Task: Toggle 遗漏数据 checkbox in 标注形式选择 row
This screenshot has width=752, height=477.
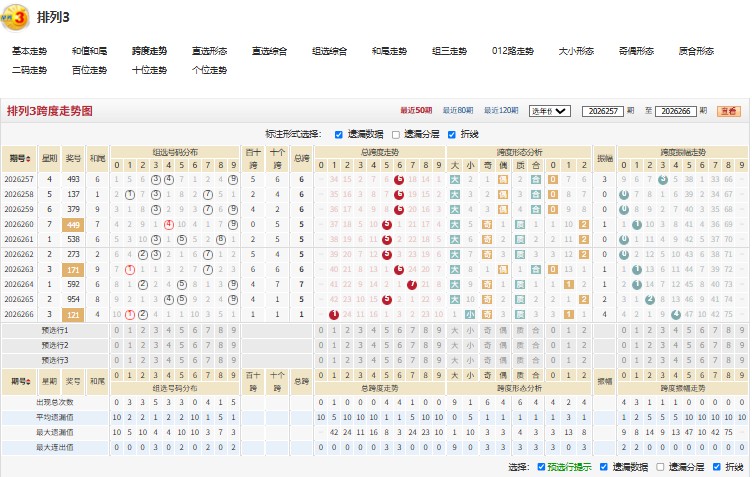Action: (x=339, y=135)
